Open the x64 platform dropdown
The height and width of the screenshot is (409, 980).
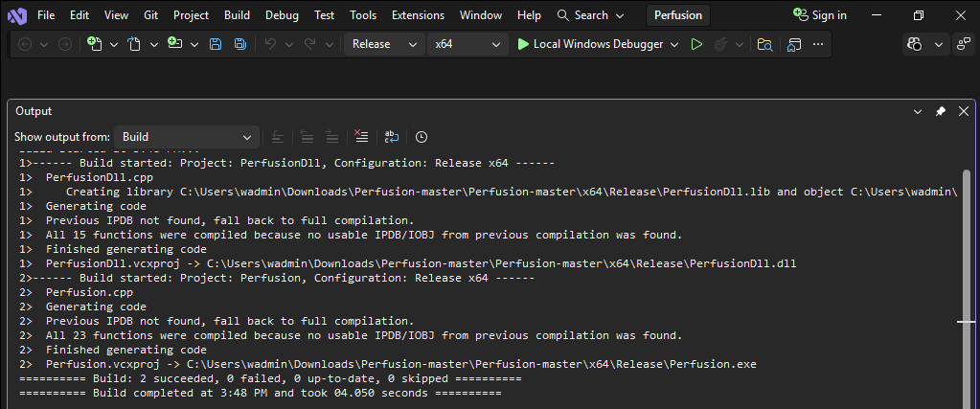(x=467, y=44)
